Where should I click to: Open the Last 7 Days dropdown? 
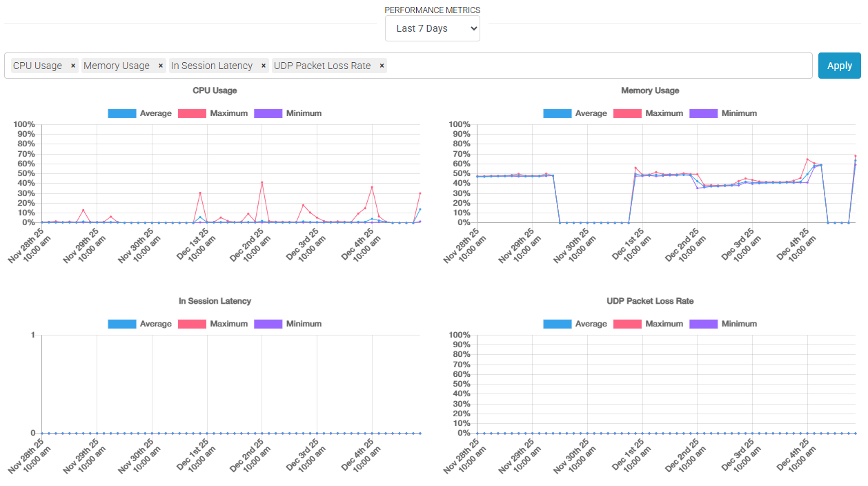coord(433,28)
